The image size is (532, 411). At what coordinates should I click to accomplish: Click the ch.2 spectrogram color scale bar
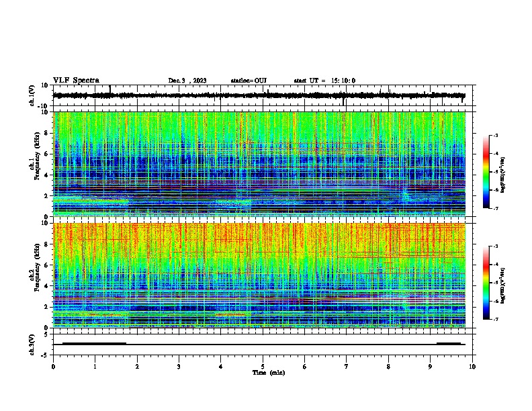[486, 283]
